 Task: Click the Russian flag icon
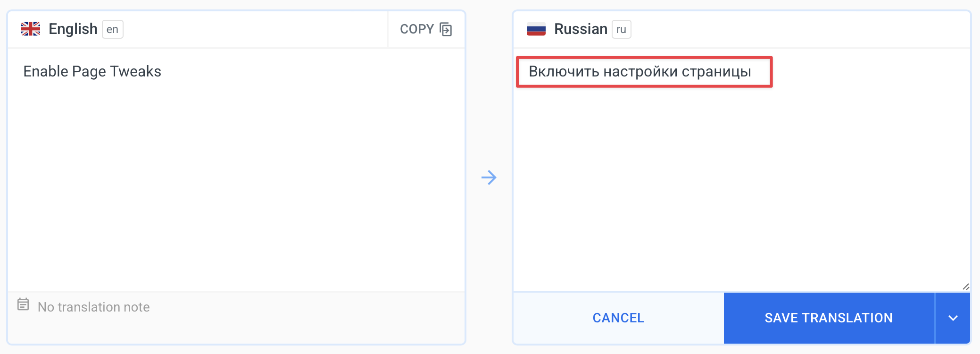(536, 29)
